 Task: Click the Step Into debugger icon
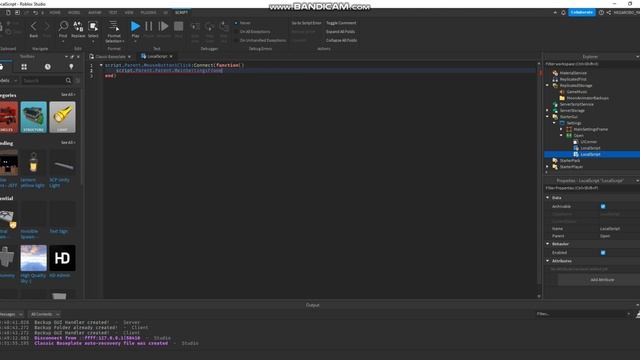click(x=196, y=27)
